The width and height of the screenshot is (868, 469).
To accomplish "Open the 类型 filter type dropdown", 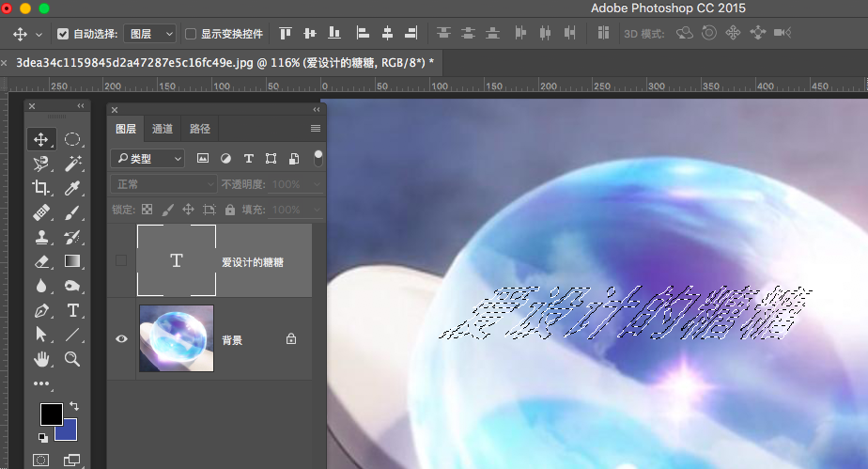I will tap(147, 158).
